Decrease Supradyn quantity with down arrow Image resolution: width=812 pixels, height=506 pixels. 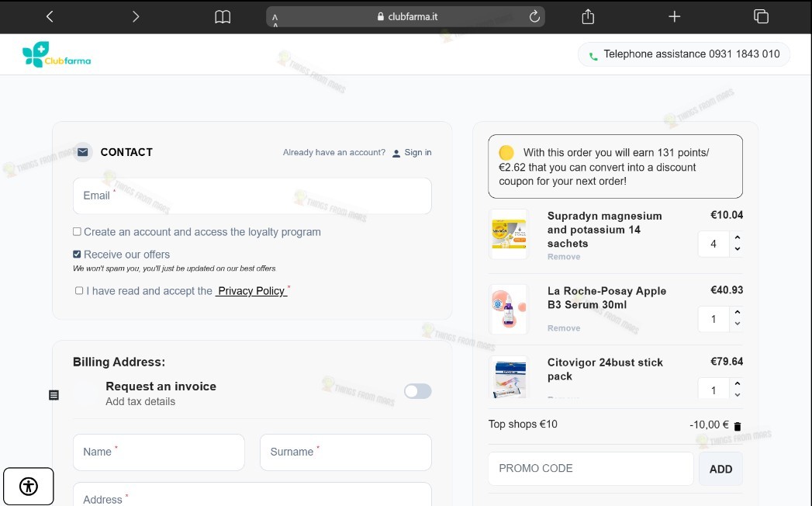pyautogui.click(x=738, y=249)
